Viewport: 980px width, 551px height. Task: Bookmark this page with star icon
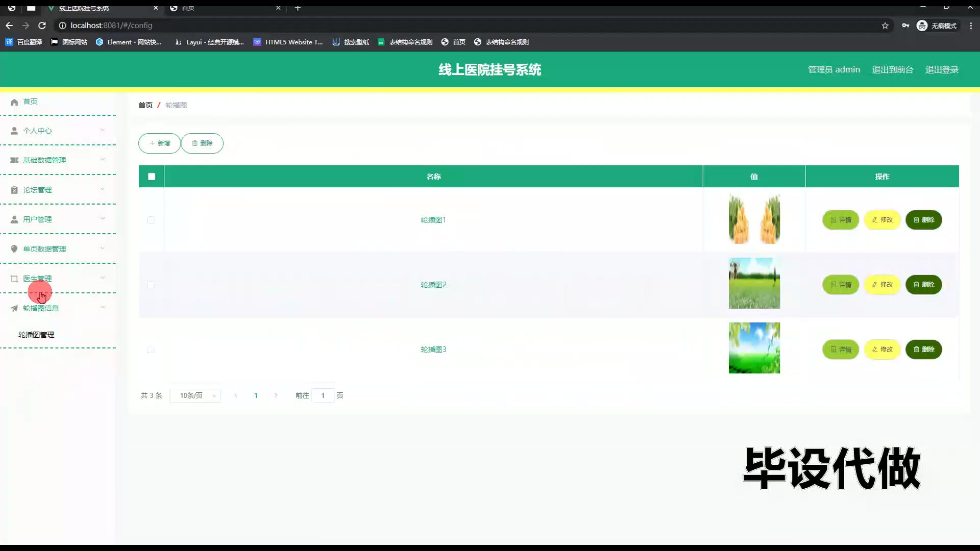pos(885,26)
